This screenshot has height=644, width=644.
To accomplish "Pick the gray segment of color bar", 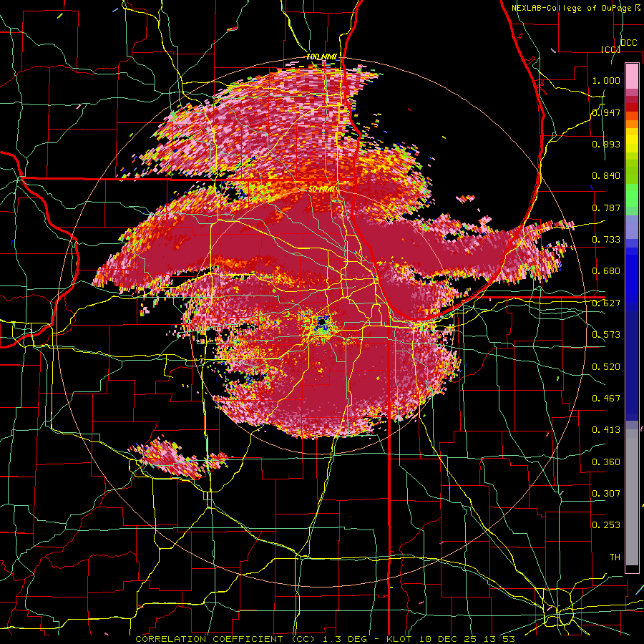I will 632,497.
